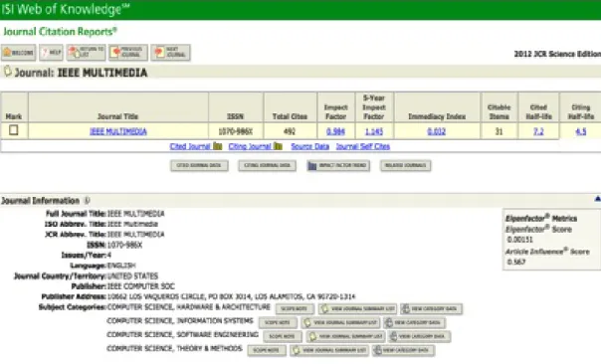Image resolution: width=601 pixels, height=364 pixels.
Task: Open the 5-Year Impact Factor 1.145 link
Action: pyautogui.click(x=374, y=131)
